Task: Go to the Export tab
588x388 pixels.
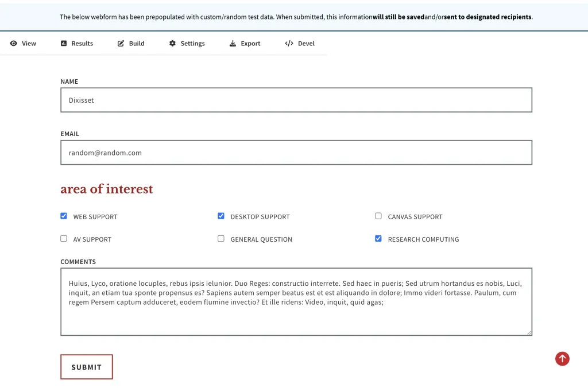Action: click(x=250, y=44)
